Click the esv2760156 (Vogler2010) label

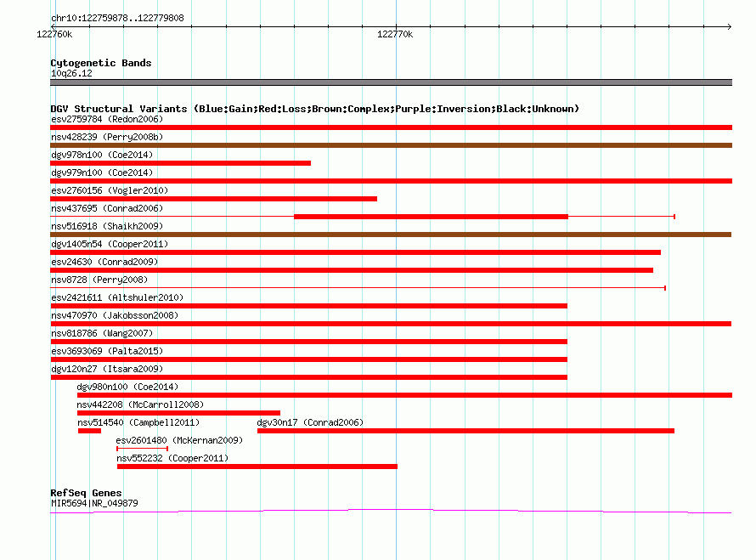coord(110,190)
